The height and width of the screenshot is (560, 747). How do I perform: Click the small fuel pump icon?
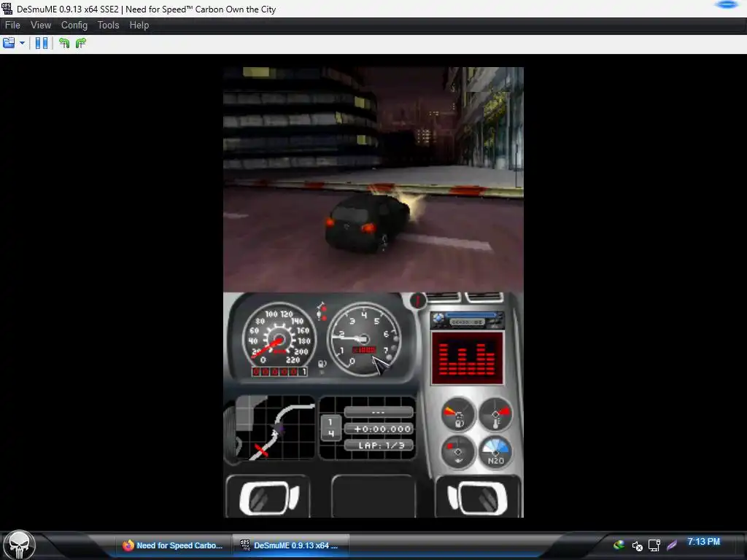[322, 365]
